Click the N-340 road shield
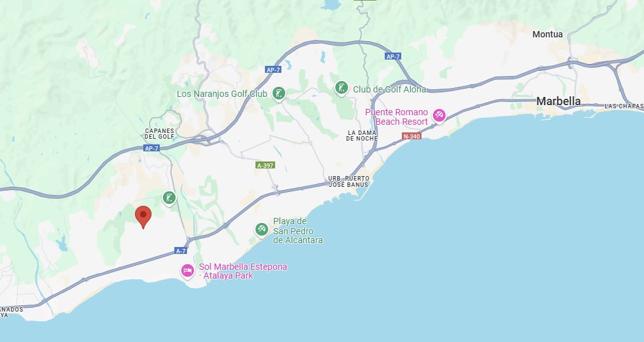This screenshot has height=342, width=644. [x=411, y=136]
